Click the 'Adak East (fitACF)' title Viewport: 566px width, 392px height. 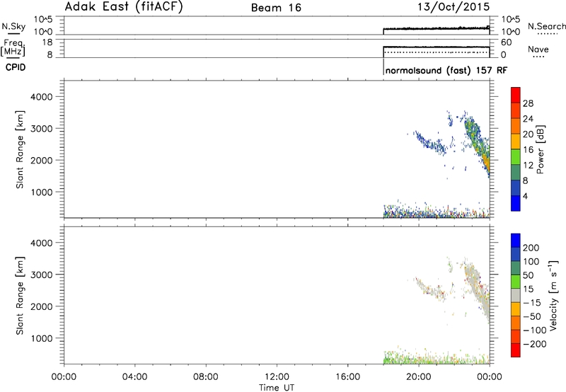tap(124, 7)
